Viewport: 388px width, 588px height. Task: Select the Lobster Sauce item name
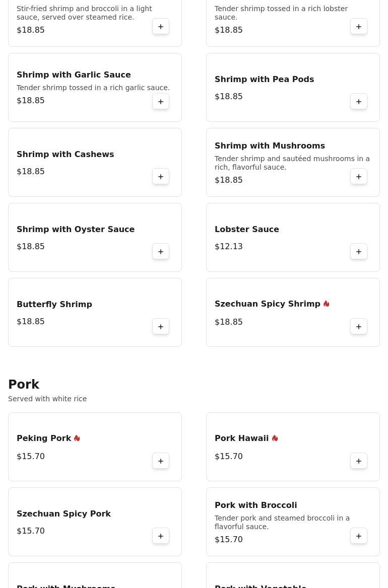coord(247,229)
